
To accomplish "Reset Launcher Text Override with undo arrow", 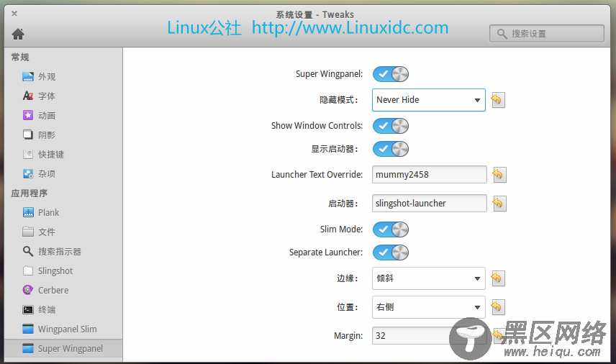I will pyautogui.click(x=499, y=174).
